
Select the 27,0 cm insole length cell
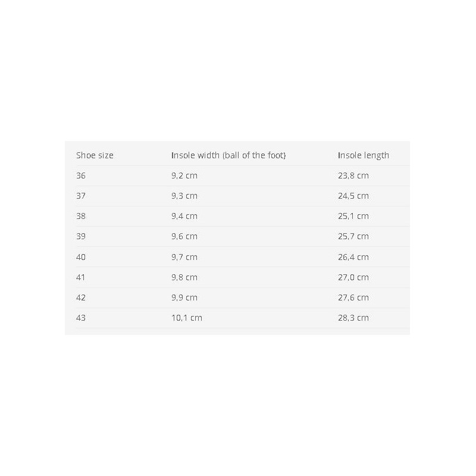353,277
